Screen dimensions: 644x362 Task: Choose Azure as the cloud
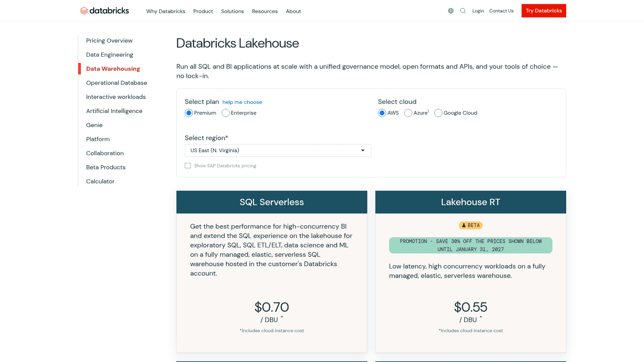pyautogui.click(x=408, y=113)
